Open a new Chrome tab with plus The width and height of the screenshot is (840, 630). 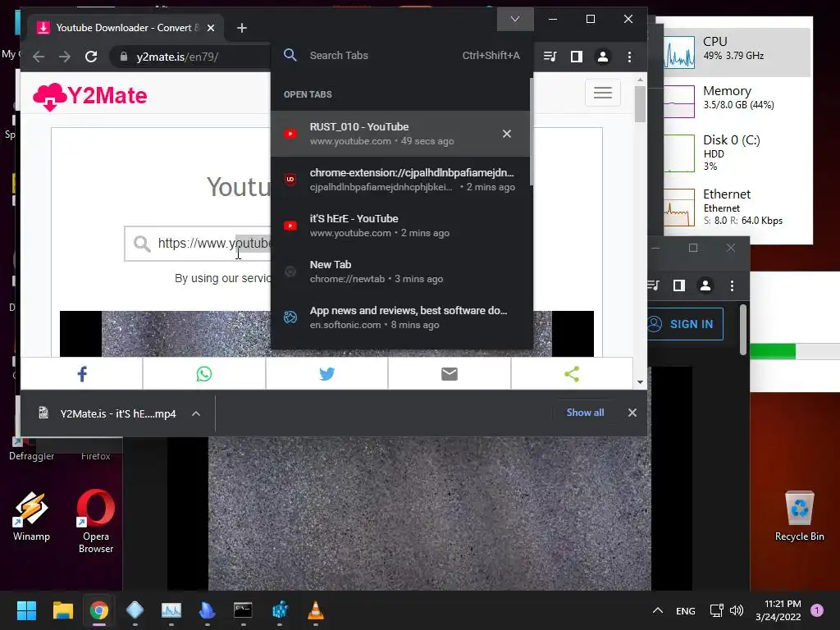pos(242,28)
